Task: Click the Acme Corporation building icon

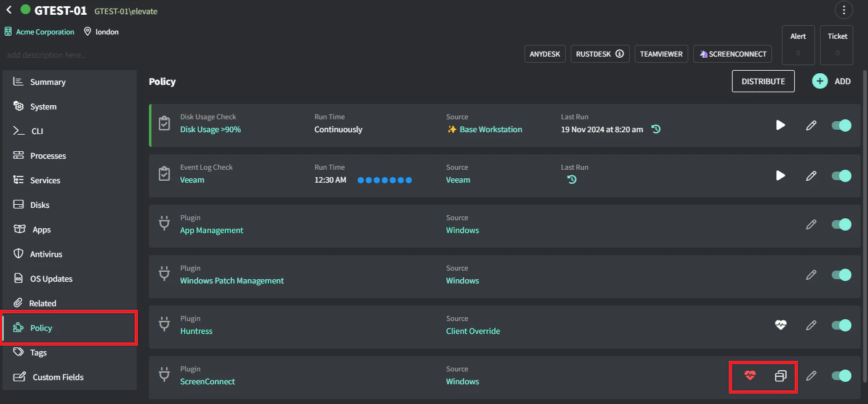Action: (x=9, y=31)
